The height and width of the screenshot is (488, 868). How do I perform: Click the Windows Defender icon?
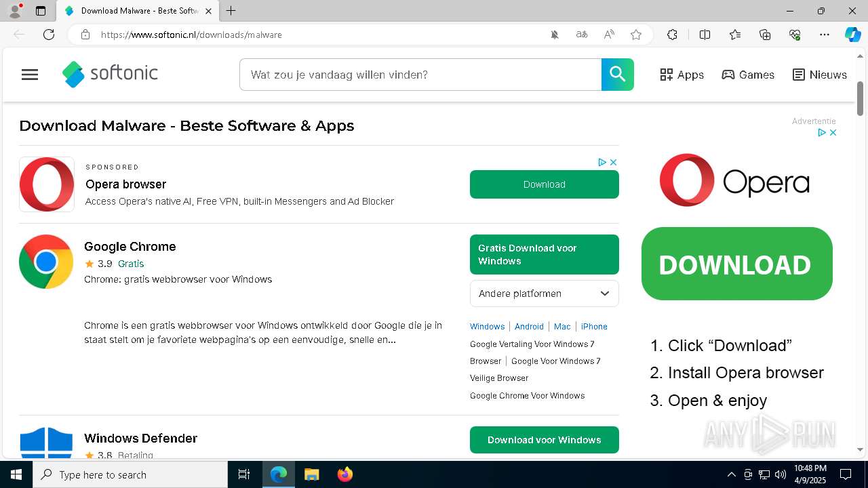(46, 443)
